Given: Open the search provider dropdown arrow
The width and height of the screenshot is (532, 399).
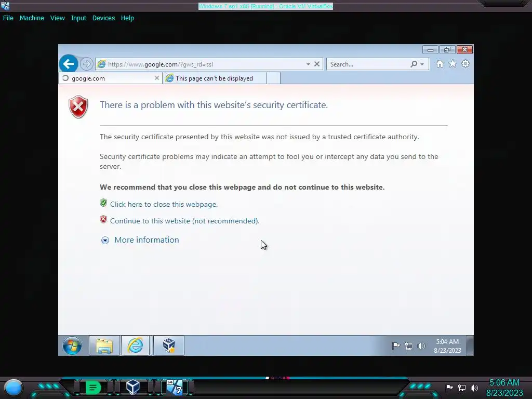Looking at the screenshot, I should 422,64.
